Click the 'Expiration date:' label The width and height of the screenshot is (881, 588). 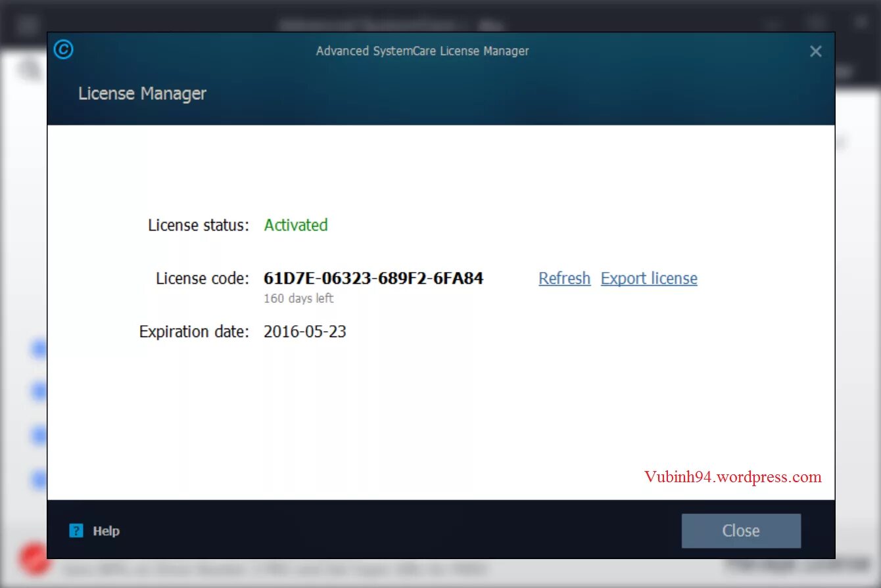point(194,332)
